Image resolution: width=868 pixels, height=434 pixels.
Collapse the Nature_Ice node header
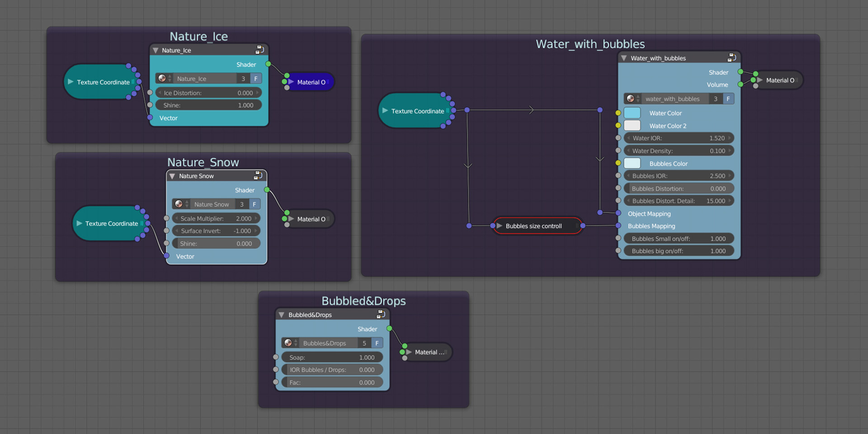[156, 50]
